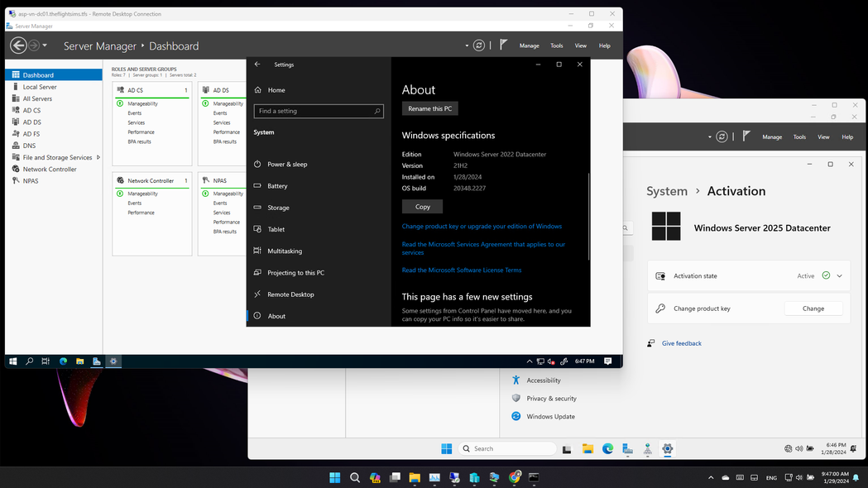Copy the Windows specifications

coord(422,207)
